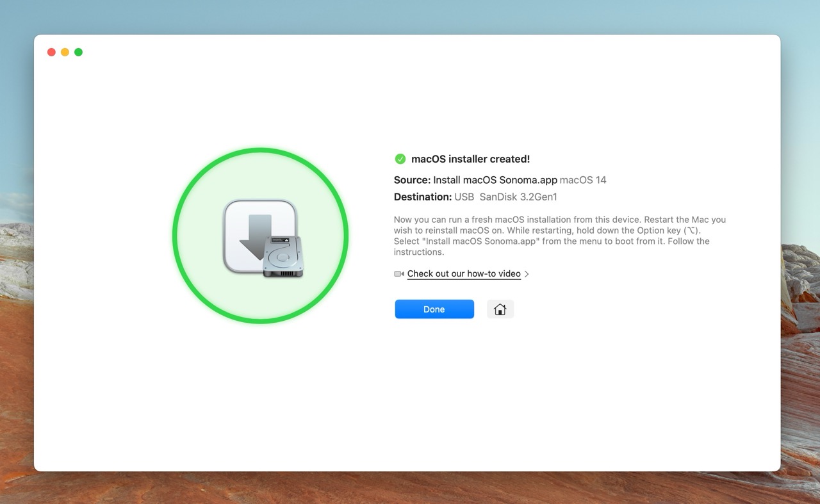This screenshot has width=820, height=504.
Task: Zoom the window using the green button
Action: (78, 52)
